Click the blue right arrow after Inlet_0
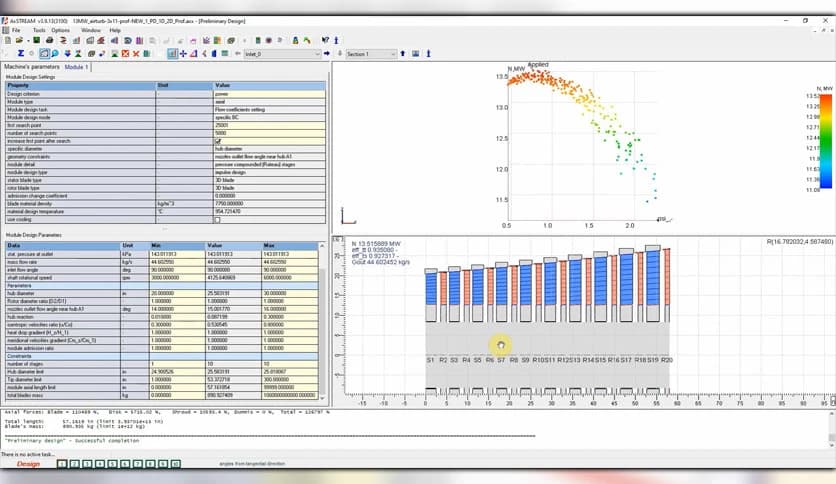 [327, 54]
